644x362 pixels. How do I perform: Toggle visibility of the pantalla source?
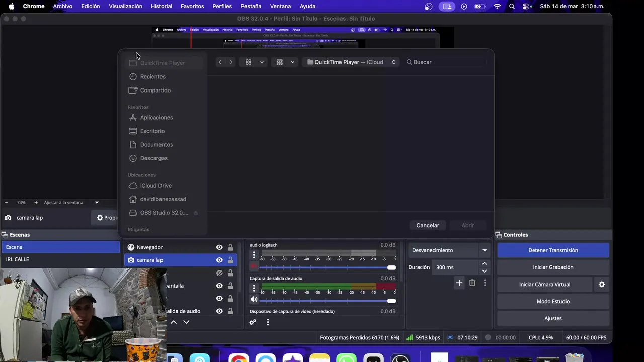(219, 286)
